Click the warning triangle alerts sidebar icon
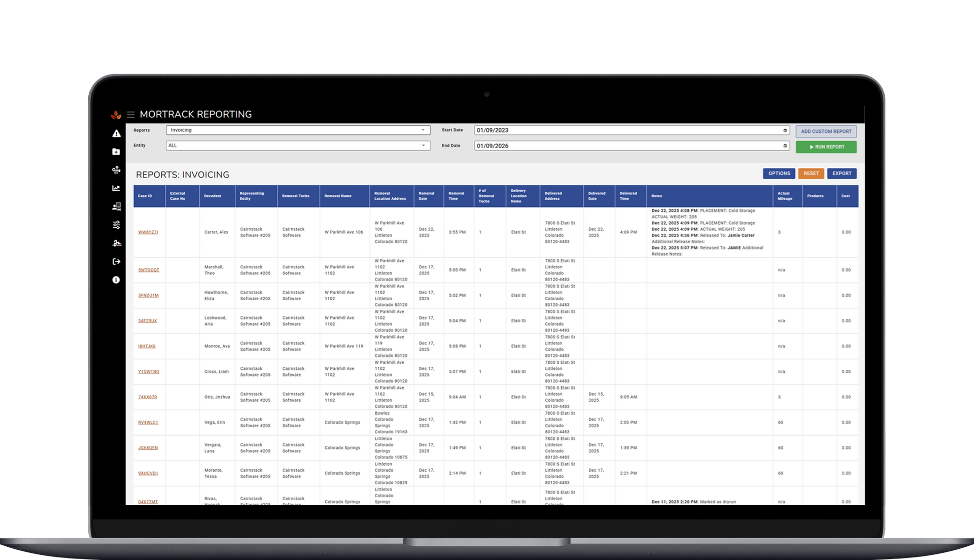Screen dimensions: 974x560 coord(116,133)
